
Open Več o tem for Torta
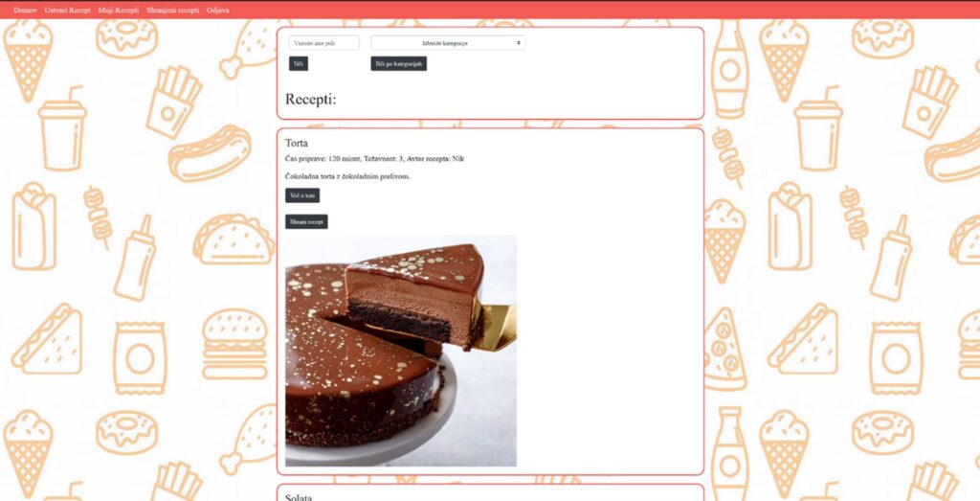pyautogui.click(x=302, y=195)
